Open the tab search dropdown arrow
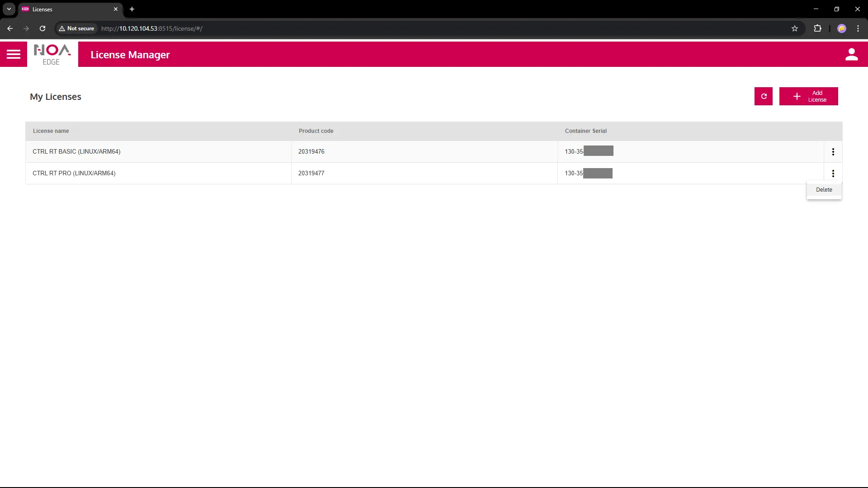The height and width of the screenshot is (488, 868). [9, 9]
